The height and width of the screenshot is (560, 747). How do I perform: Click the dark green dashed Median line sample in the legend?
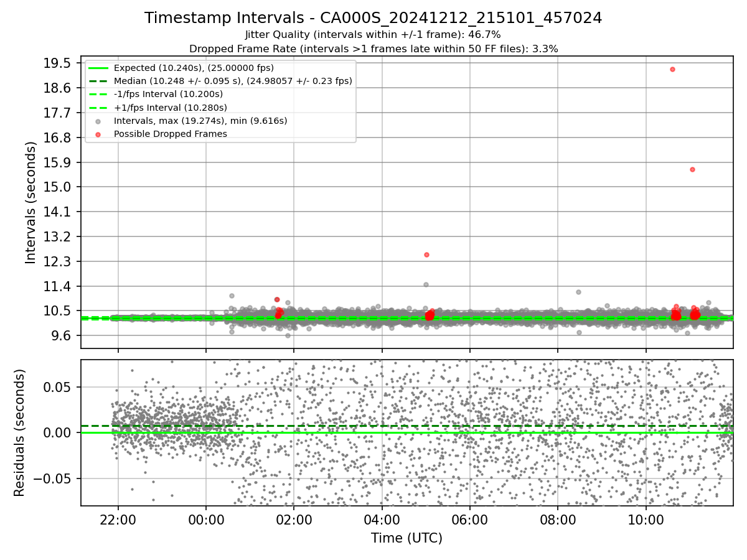click(x=98, y=81)
